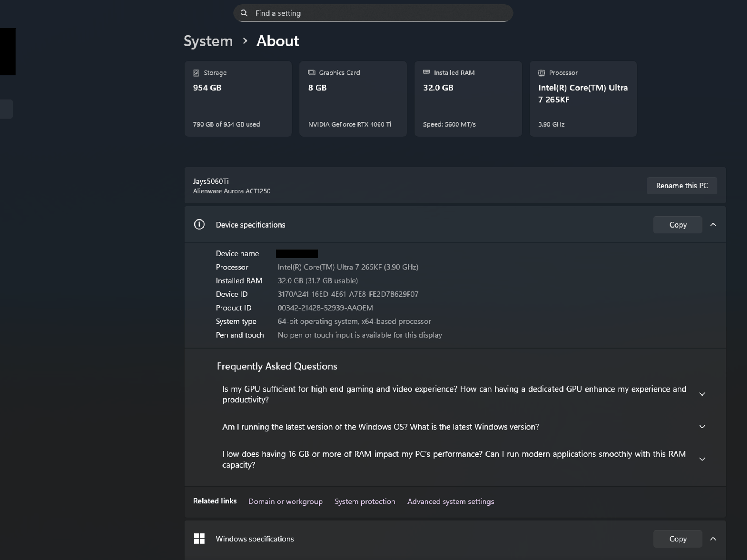Click the No pen or touch input text

360,335
